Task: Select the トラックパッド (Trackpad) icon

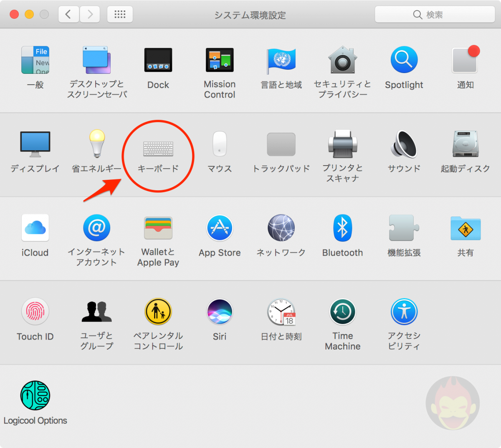Action: [281, 144]
